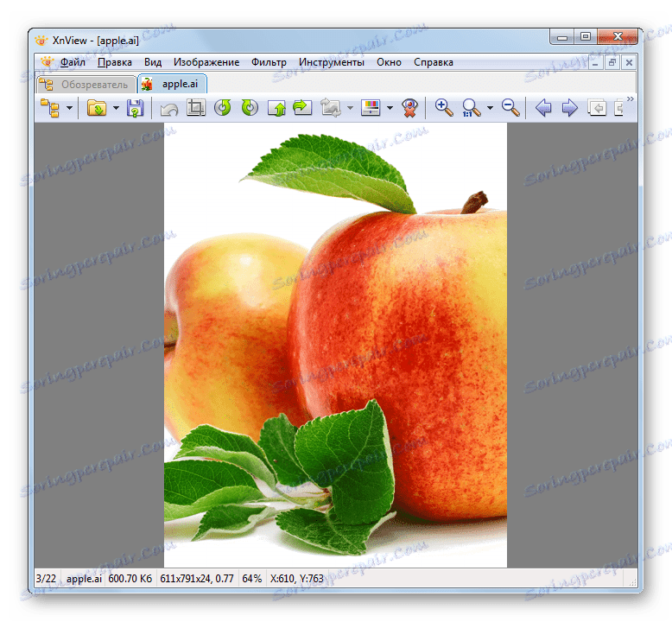
Task: Click the Open file folder icon
Action: tap(97, 108)
